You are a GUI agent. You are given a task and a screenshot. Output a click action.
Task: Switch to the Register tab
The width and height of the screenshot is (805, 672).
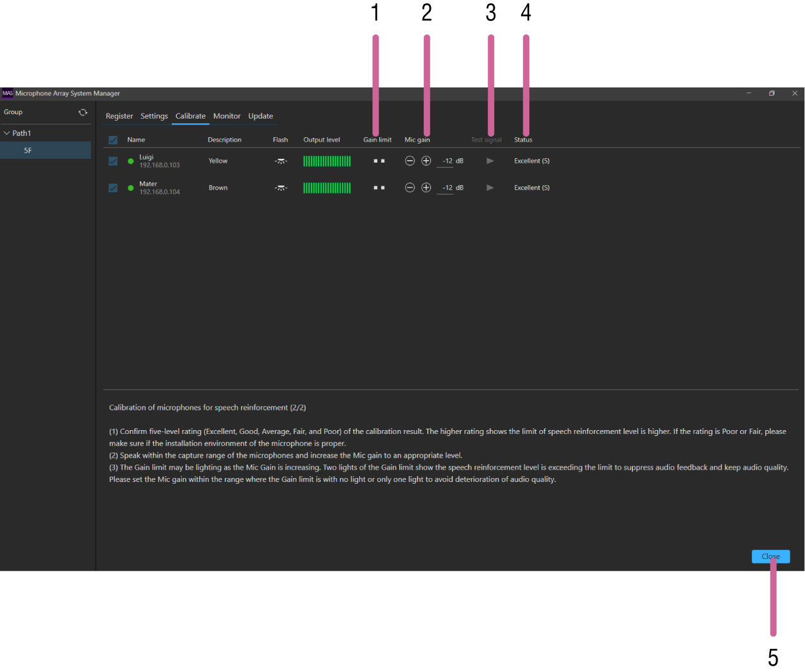pyautogui.click(x=119, y=116)
